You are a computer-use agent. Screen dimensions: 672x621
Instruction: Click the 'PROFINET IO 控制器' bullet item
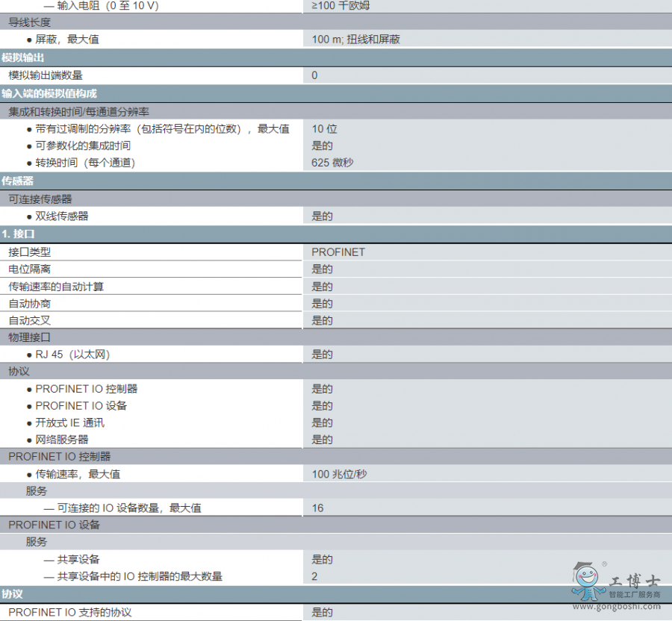pyautogui.click(x=87, y=389)
